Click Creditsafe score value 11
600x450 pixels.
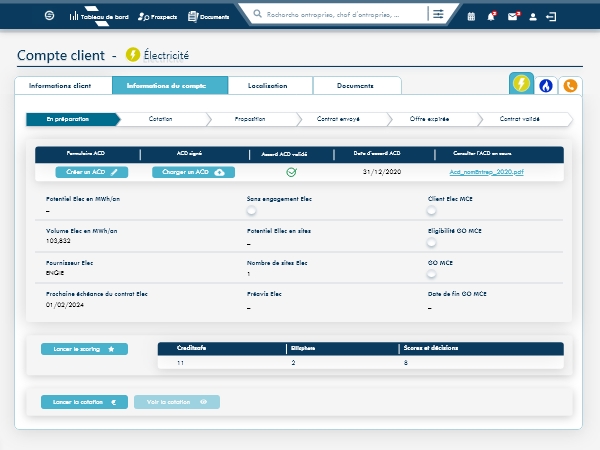(180, 363)
